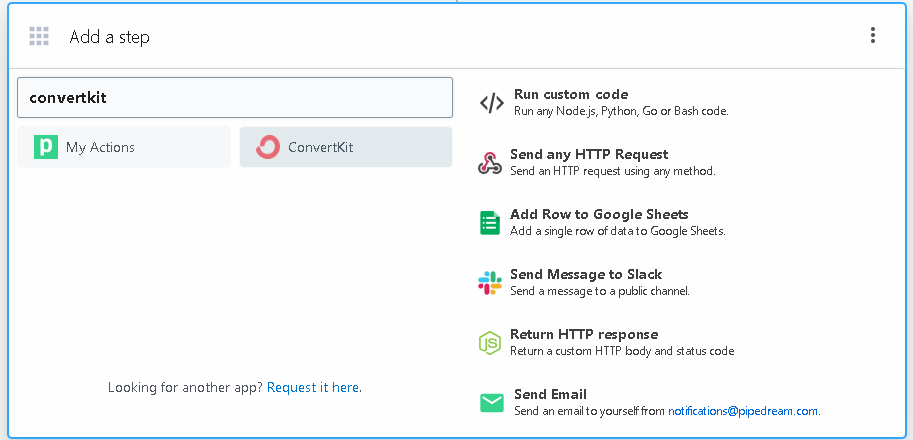Image resolution: width=913 pixels, height=440 pixels.
Task: Click description 'Return a custom HTTP body and status code'
Action: [x=622, y=351]
